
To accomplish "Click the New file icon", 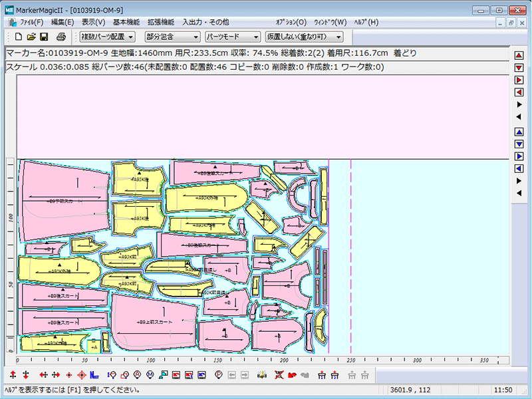I will pos(19,37).
